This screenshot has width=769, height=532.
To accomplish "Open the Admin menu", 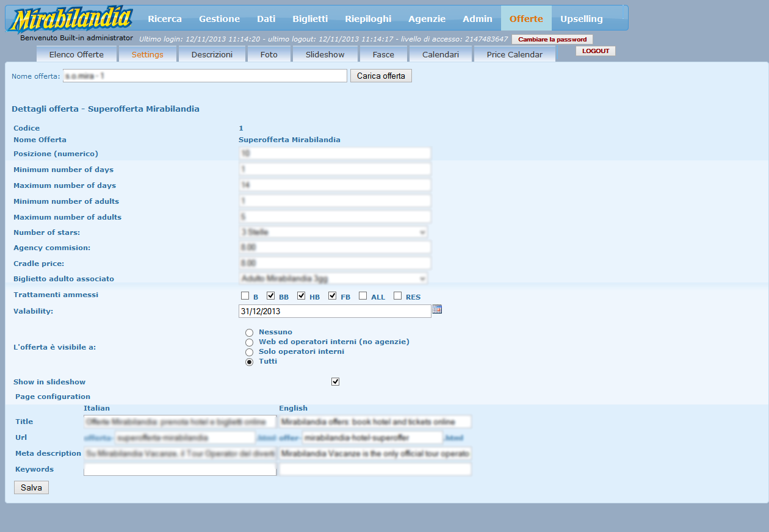I will coord(477,19).
